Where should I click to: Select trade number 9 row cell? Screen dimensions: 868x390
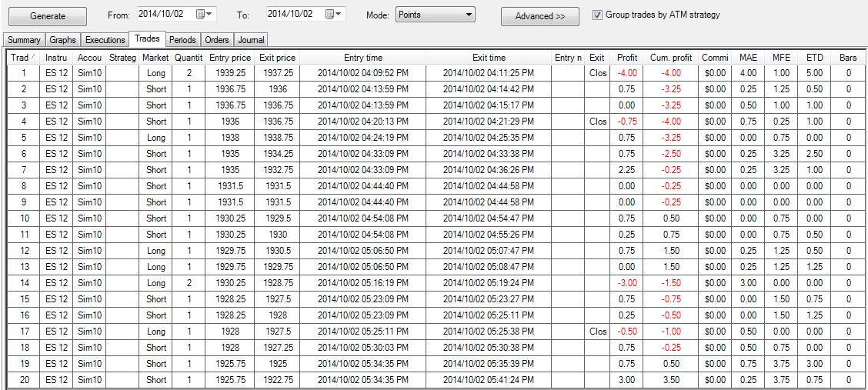click(24, 202)
